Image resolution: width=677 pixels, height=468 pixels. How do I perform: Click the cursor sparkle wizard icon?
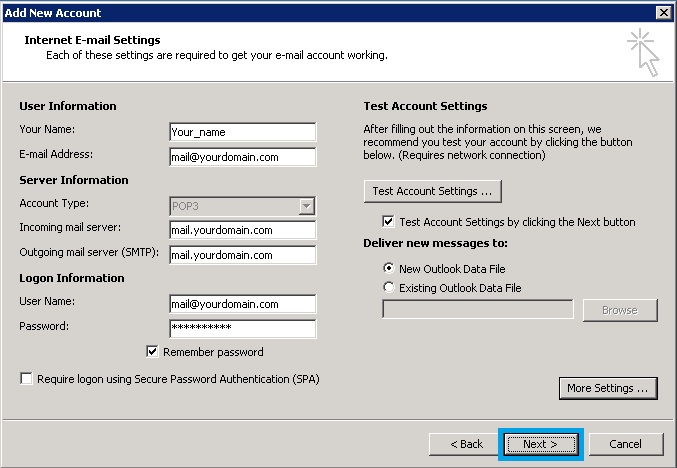click(x=643, y=52)
